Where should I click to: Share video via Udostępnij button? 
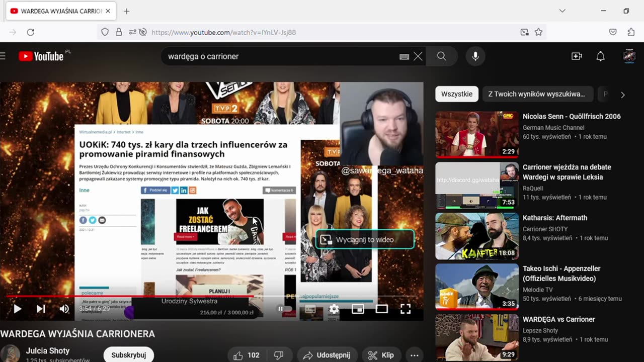(x=327, y=355)
